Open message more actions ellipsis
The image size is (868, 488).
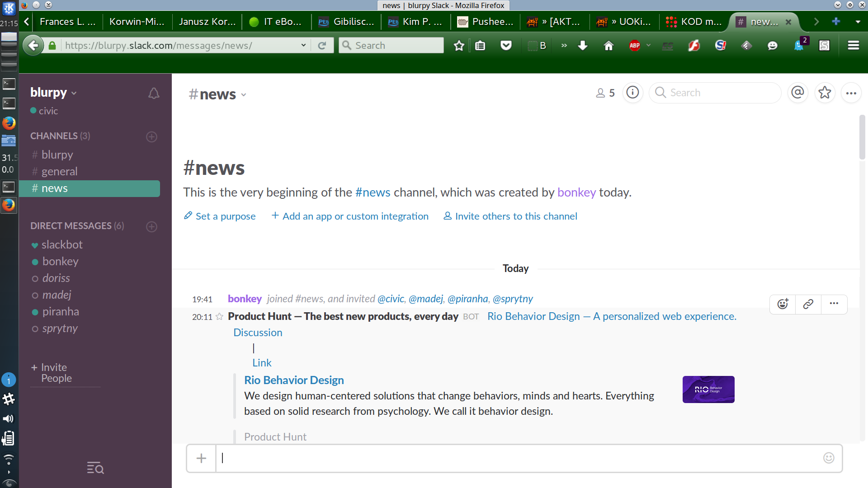click(x=834, y=304)
